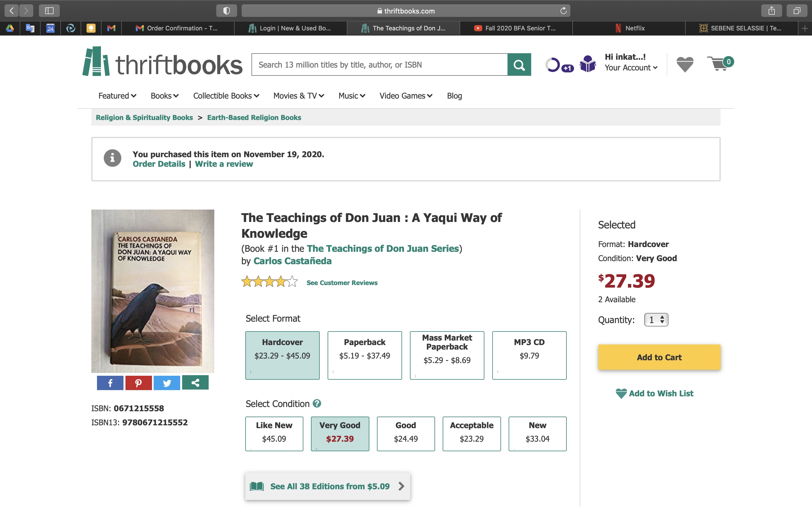This screenshot has height=507, width=812.
Task: Pin this book to Pinterest
Action: [138, 382]
